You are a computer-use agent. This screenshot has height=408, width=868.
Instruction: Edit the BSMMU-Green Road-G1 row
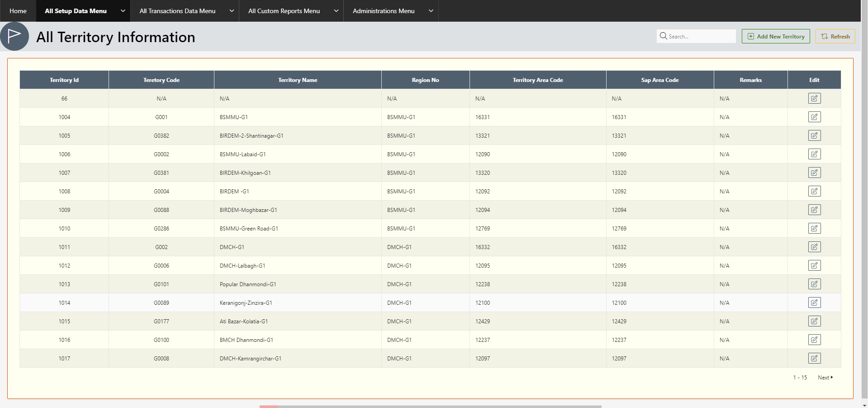814,228
